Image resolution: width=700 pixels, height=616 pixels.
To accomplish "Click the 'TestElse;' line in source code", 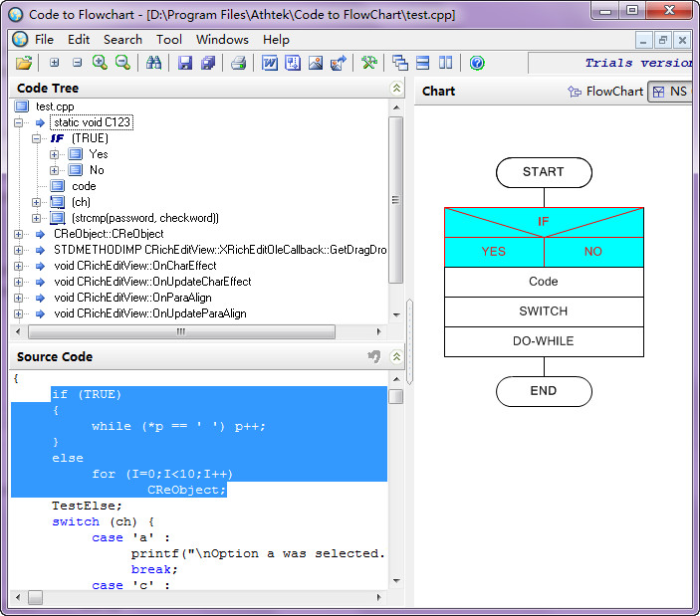I will coord(87,506).
